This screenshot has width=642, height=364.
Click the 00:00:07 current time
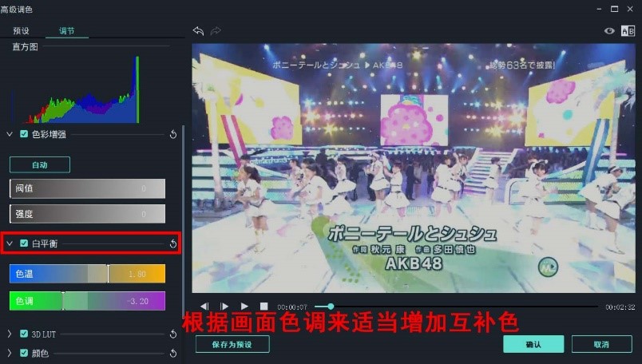pyautogui.click(x=292, y=307)
